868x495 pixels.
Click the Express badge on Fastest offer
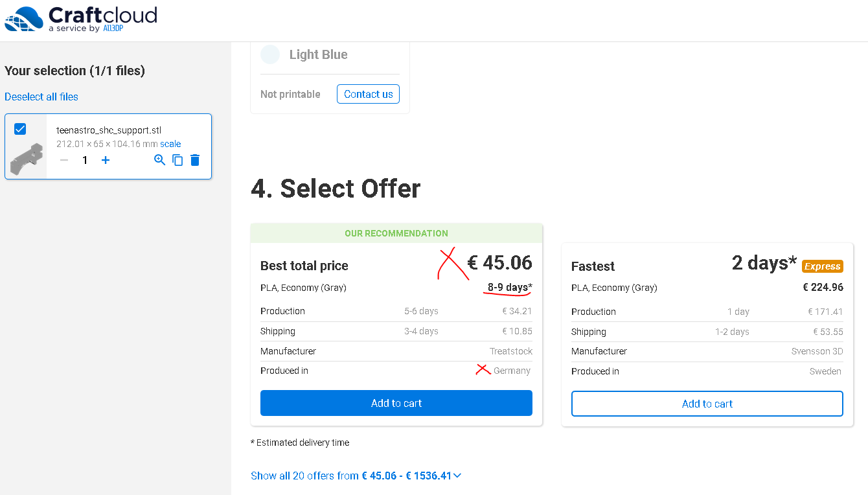coord(822,266)
